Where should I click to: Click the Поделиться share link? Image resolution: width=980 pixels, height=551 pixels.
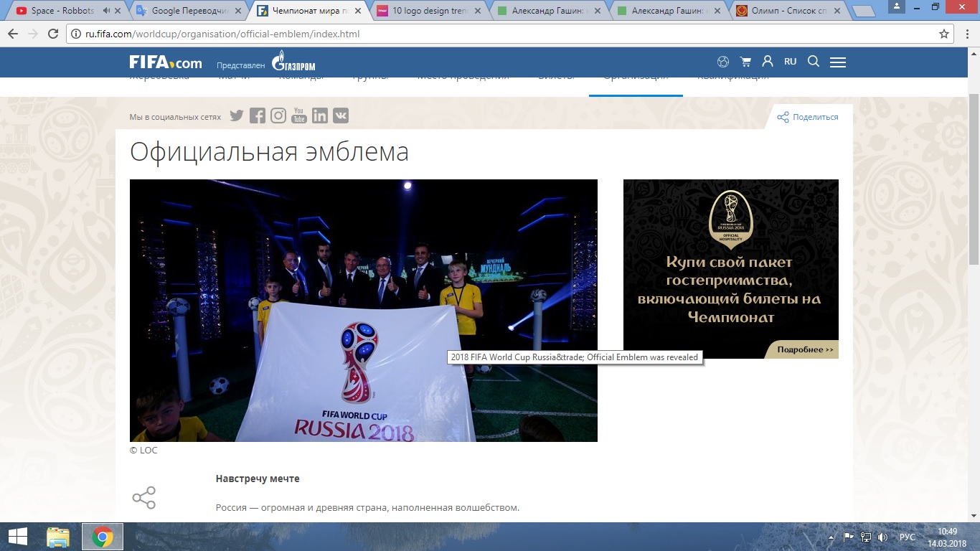pyautogui.click(x=808, y=117)
